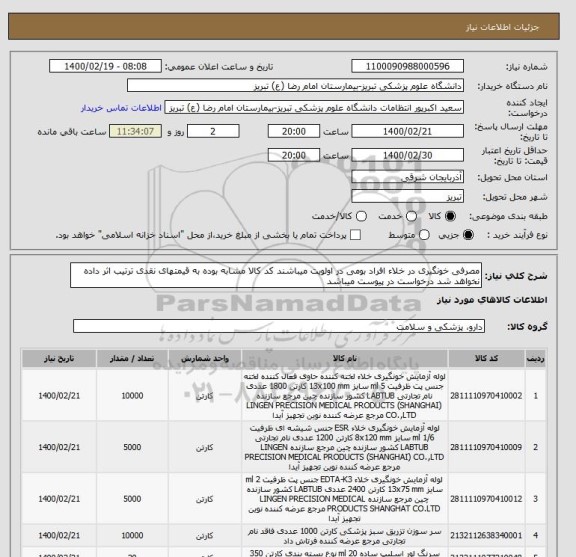Click the کد کالا column header

coord(486,358)
